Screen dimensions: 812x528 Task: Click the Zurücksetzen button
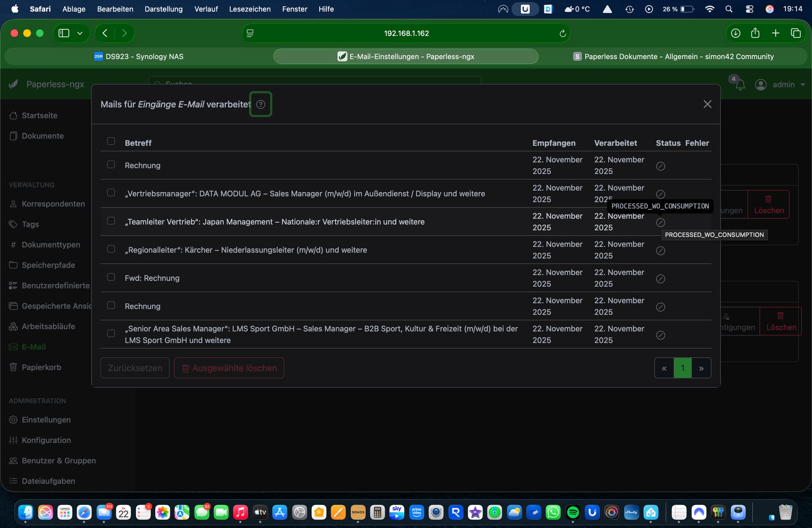pyautogui.click(x=135, y=368)
